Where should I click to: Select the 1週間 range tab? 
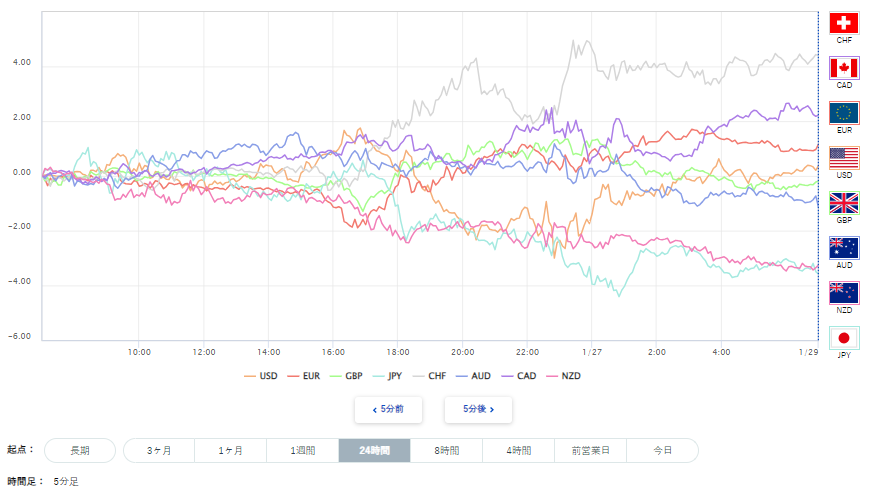[x=303, y=451]
